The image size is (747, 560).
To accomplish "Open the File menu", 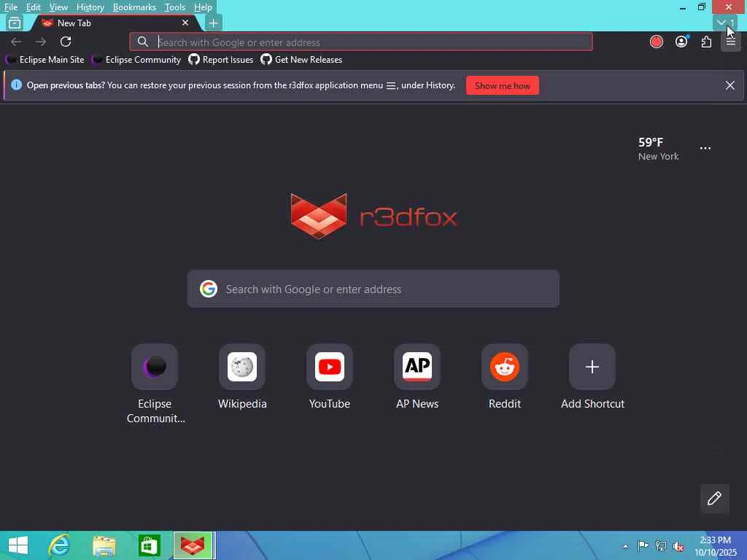I will [x=10, y=7].
